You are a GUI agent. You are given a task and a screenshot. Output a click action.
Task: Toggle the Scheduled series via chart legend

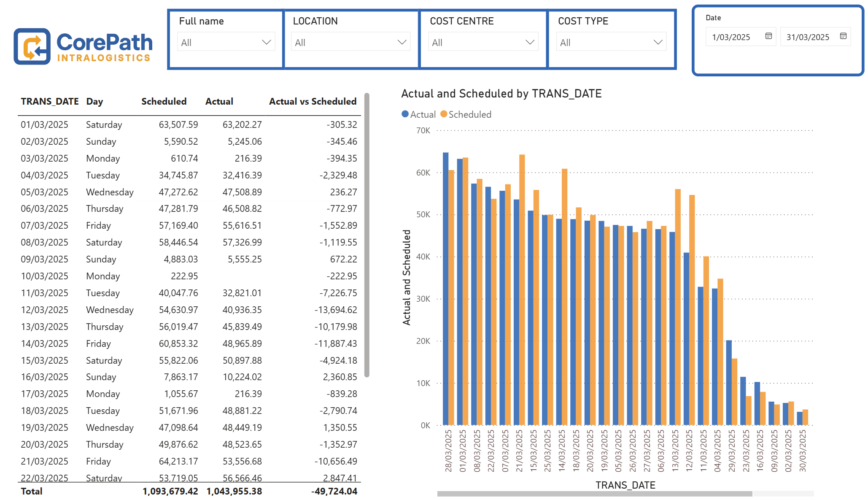tap(470, 114)
